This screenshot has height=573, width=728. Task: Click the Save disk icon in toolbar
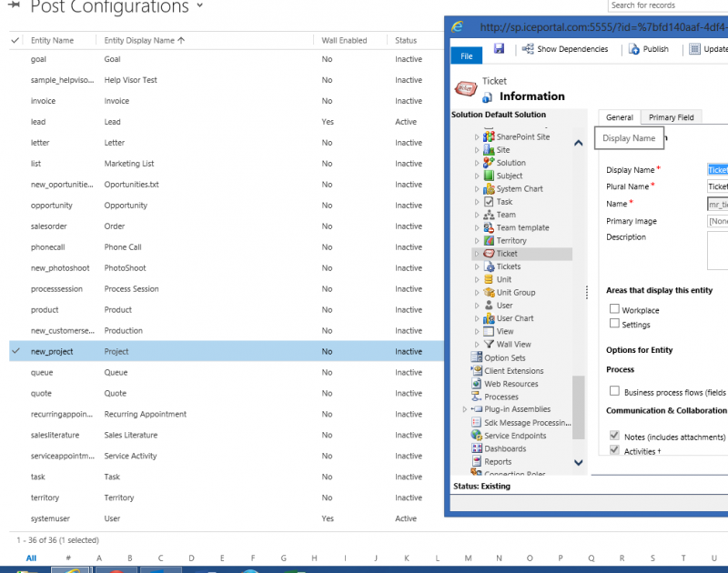(499, 49)
